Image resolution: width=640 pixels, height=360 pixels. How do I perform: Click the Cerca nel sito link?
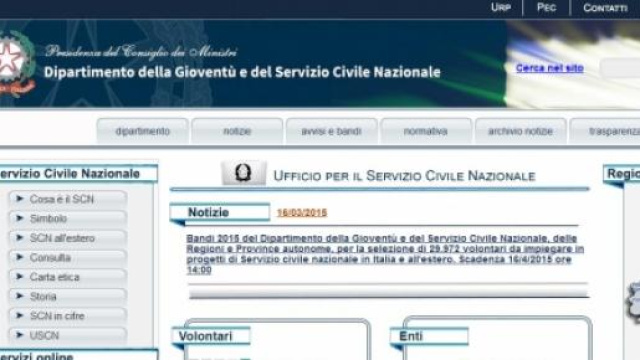(549, 68)
